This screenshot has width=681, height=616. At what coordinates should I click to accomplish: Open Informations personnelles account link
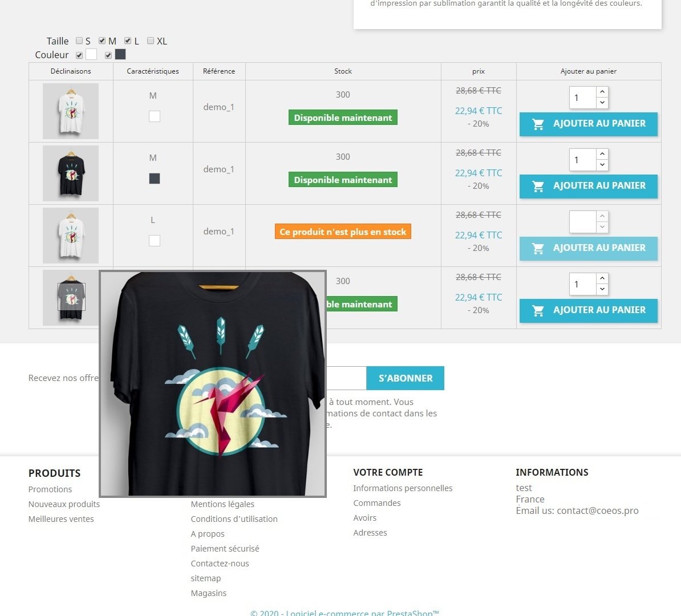403,488
